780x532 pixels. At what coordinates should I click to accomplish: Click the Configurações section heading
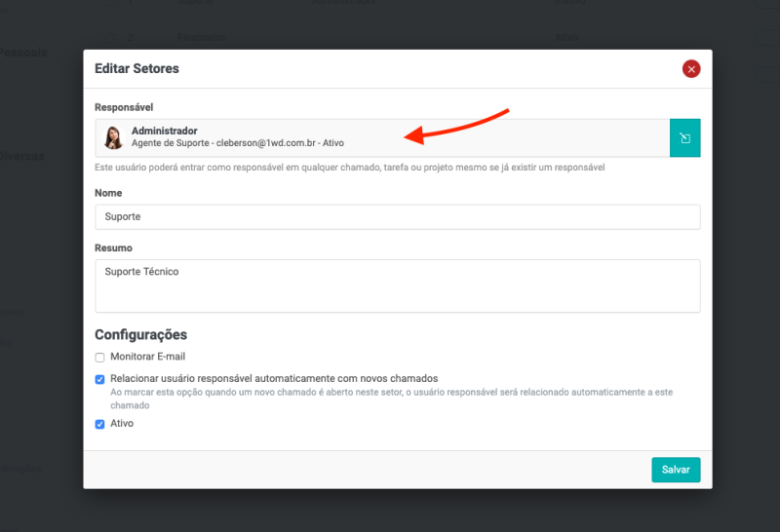(140, 334)
